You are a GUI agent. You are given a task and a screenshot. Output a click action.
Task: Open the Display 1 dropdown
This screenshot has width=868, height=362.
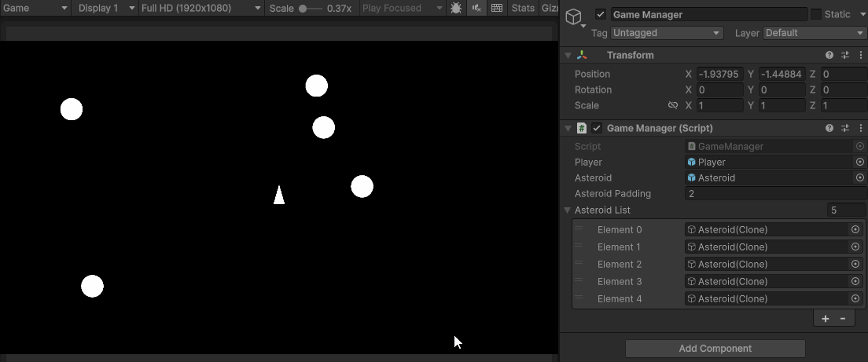105,8
